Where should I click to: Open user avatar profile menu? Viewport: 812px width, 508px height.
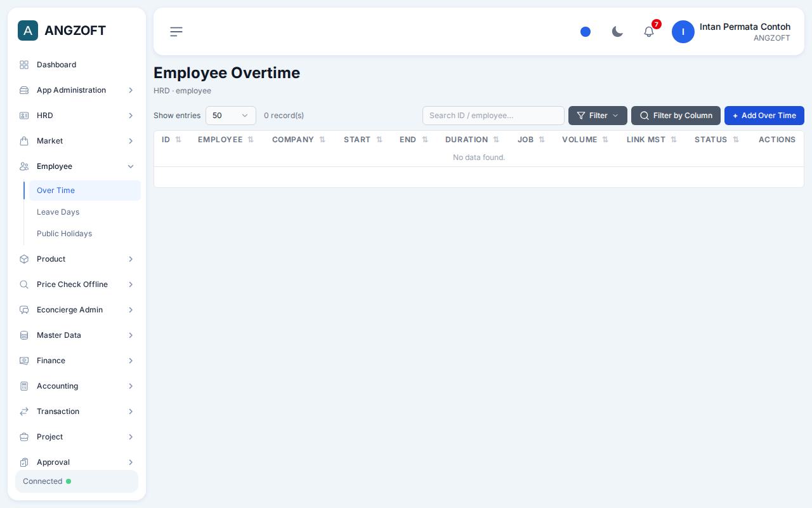point(683,32)
